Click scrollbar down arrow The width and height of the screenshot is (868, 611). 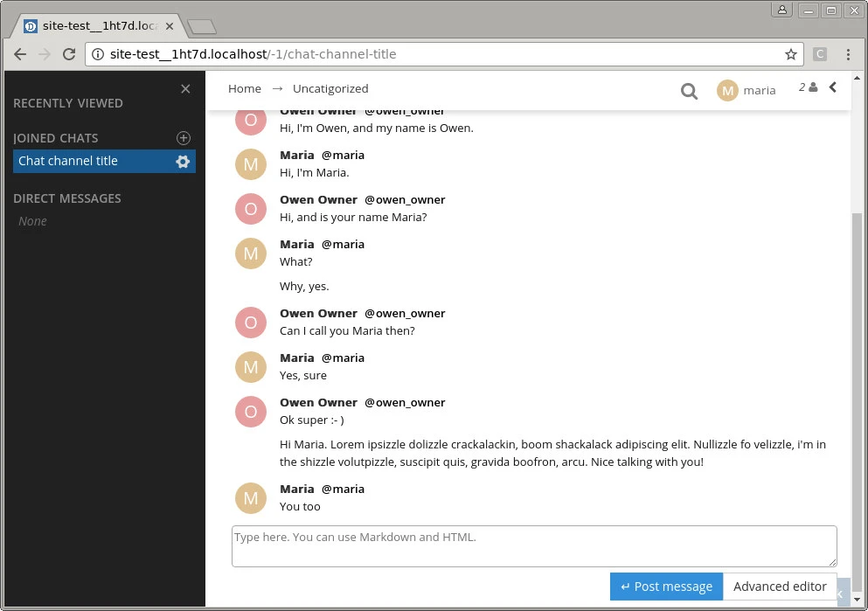(857, 600)
